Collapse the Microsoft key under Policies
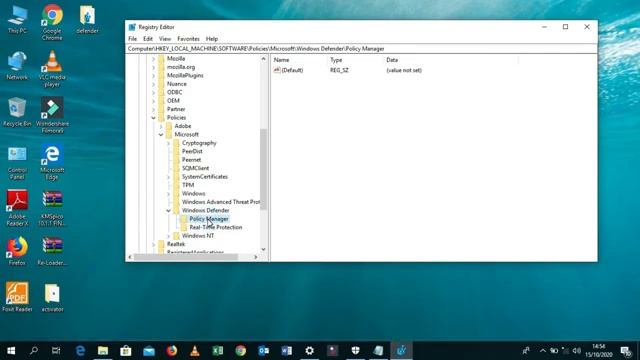 click(x=161, y=135)
